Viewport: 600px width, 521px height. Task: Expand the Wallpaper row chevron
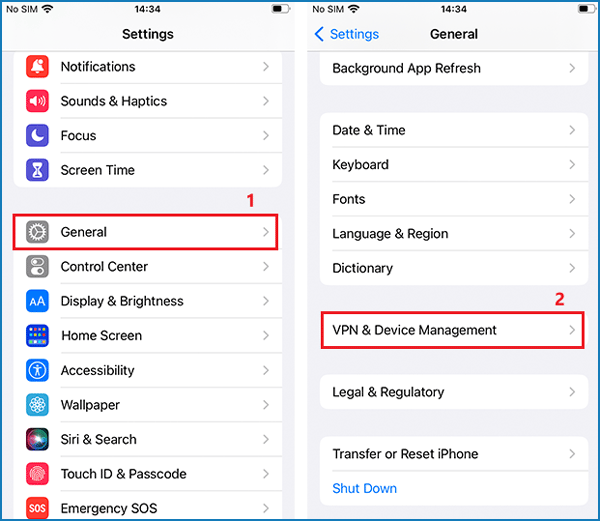click(x=266, y=405)
